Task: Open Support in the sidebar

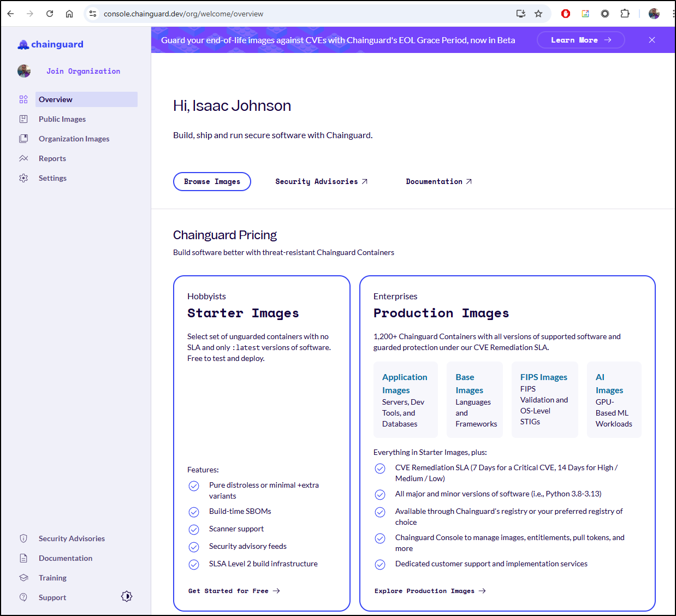Action: [52, 597]
